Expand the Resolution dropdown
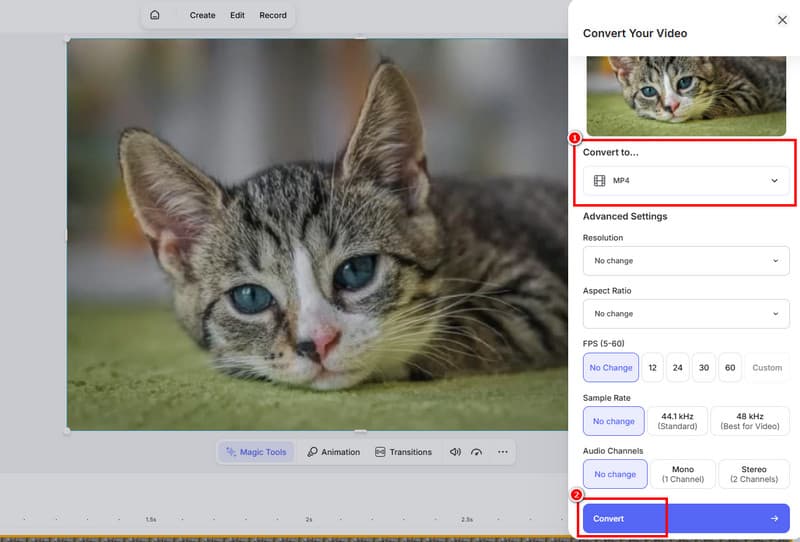Image resolution: width=800 pixels, height=542 pixels. (x=686, y=261)
